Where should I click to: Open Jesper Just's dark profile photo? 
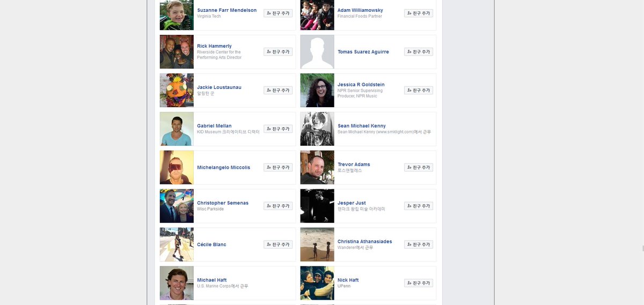coord(317,206)
